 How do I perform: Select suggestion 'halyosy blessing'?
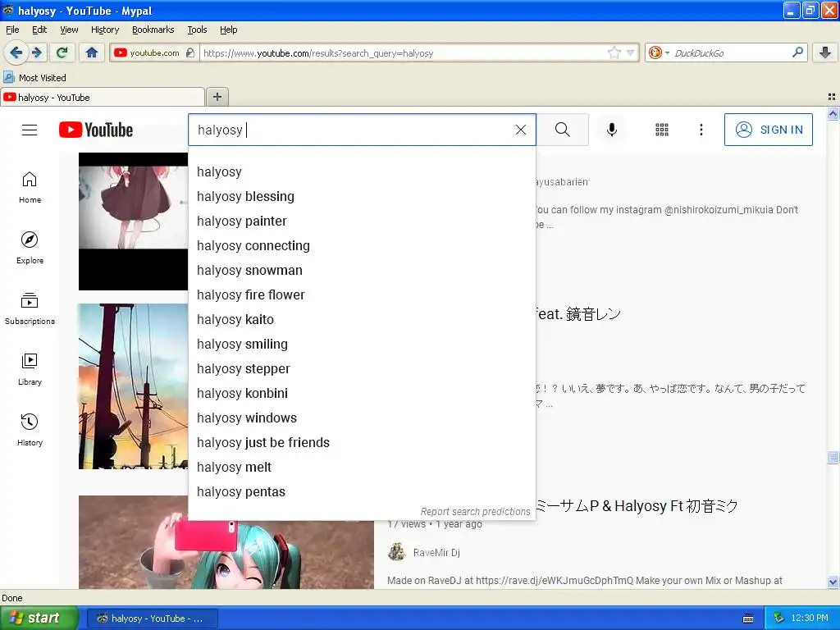(x=362, y=197)
